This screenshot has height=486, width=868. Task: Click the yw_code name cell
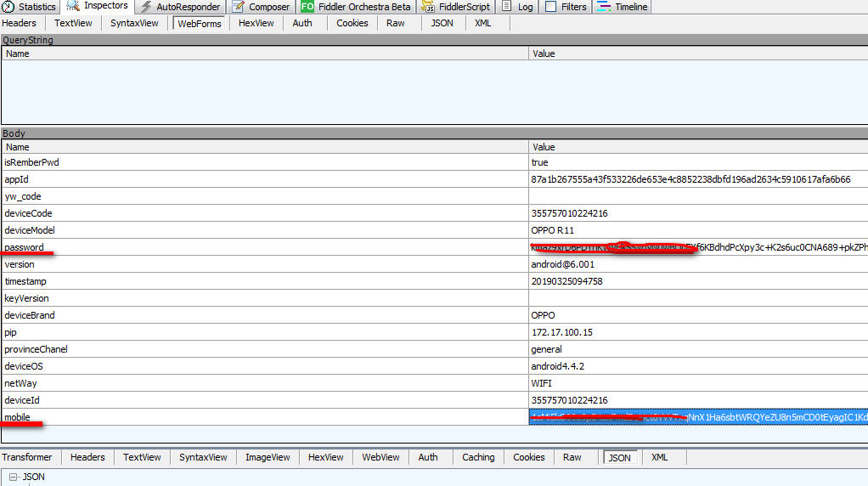[265, 196]
